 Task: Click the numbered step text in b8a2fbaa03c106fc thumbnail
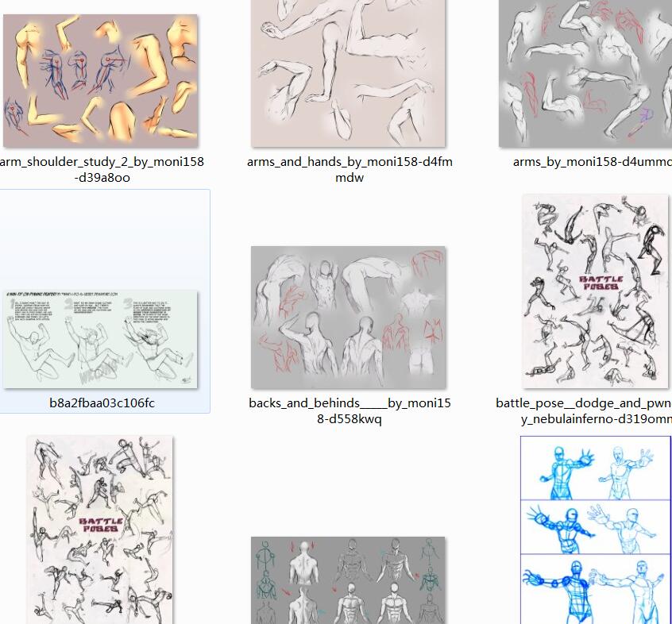coord(99,310)
